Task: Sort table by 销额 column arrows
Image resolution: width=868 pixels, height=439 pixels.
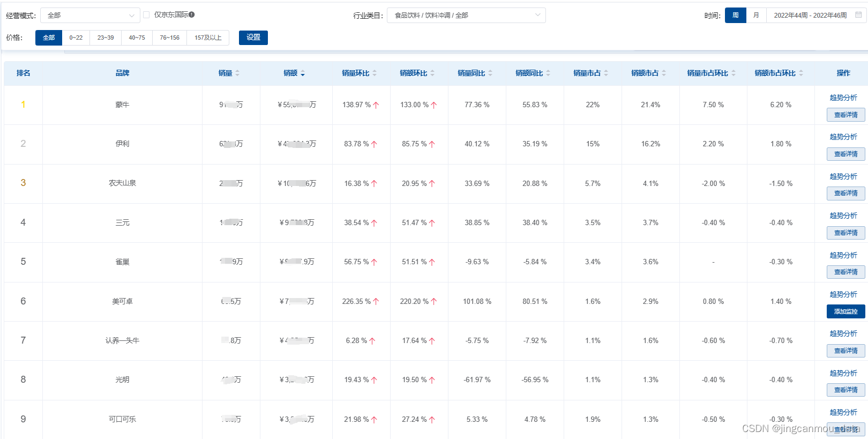Action: click(x=303, y=73)
